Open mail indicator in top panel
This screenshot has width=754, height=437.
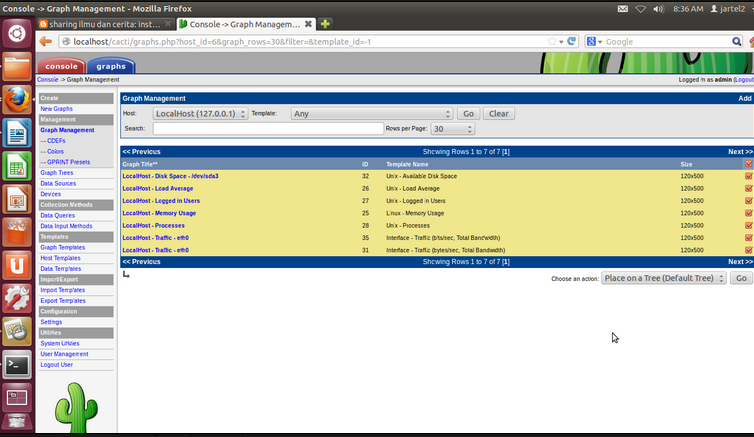[x=622, y=9]
